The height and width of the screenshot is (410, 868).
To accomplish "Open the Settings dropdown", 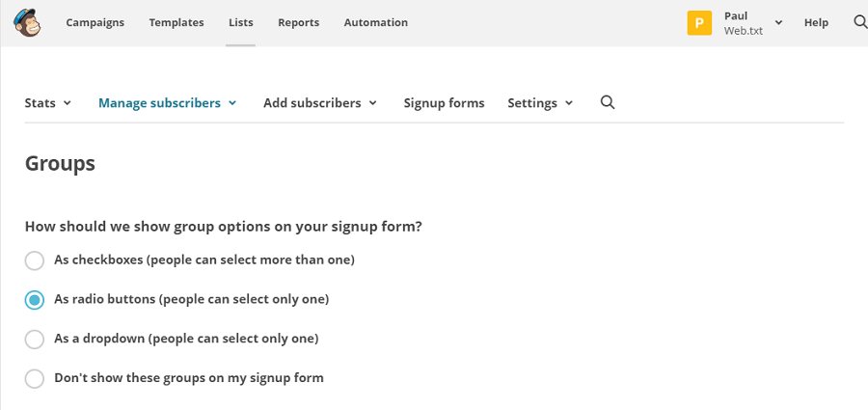I will 540,103.
